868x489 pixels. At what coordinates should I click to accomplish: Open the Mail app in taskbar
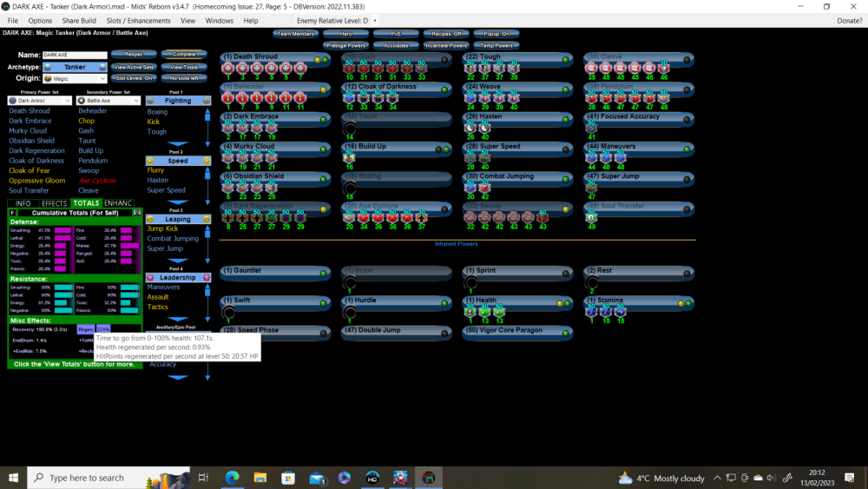[317, 478]
